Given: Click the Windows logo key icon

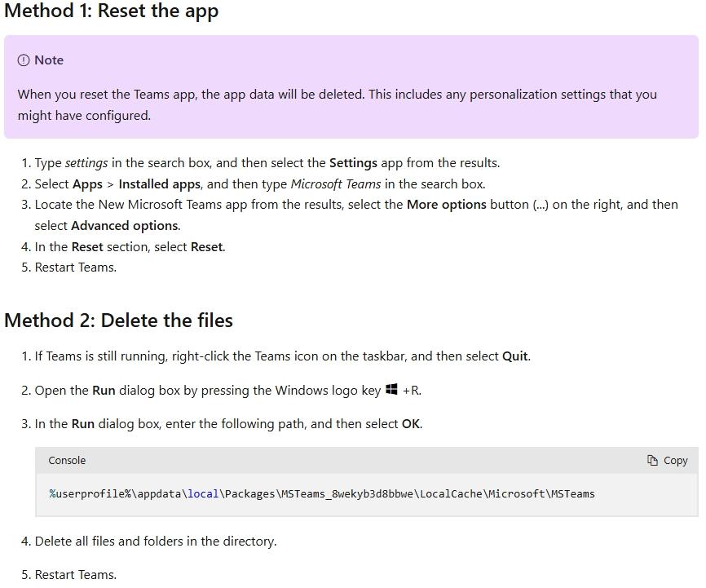Looking at the screenshot, I should [391, 389].
